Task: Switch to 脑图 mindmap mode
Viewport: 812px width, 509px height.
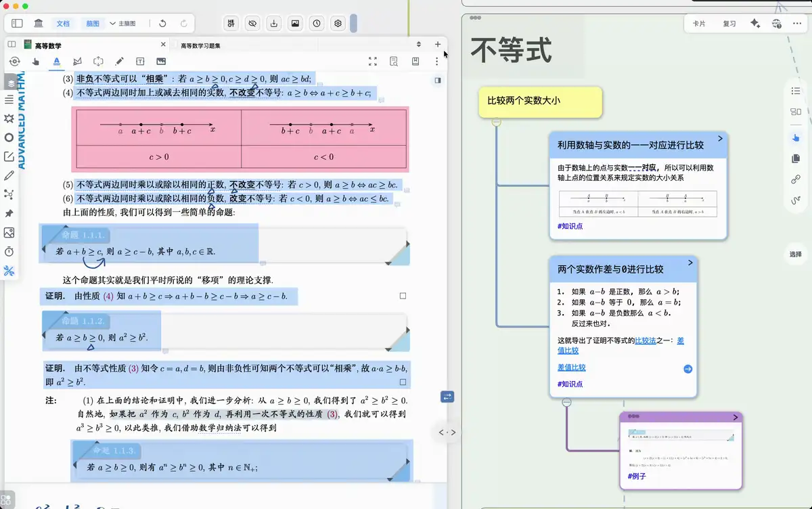Action: [x=93, y=23]
